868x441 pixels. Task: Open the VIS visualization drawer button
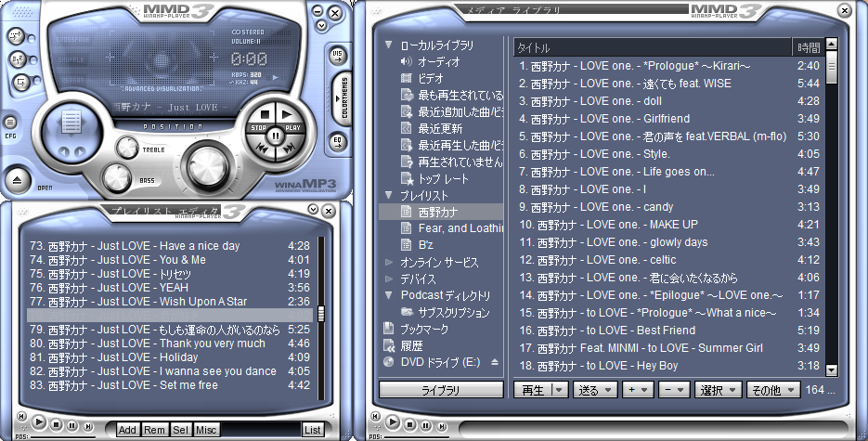pos(337,56)
